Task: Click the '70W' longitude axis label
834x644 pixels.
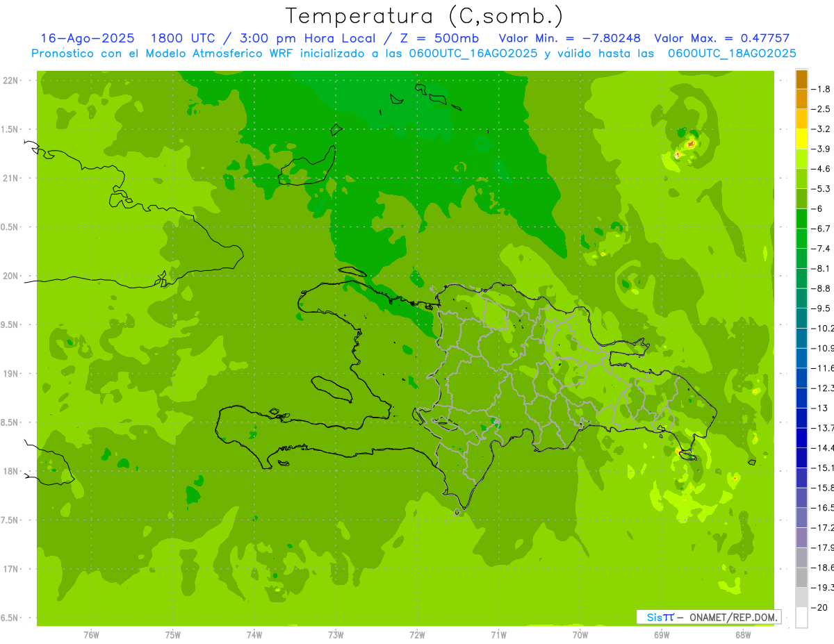Action: point(580,635)
